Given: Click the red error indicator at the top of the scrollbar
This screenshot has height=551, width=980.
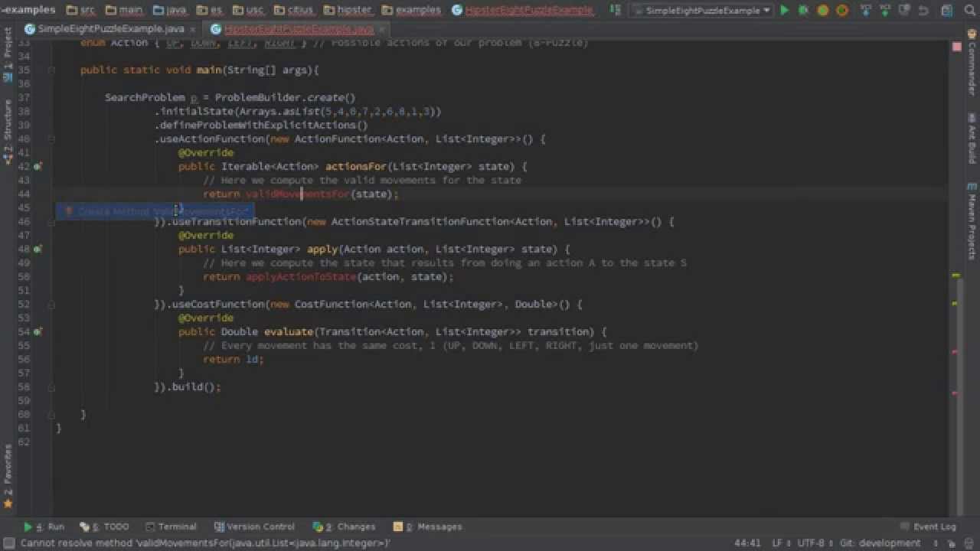Looking at the screenshot, I should [956, 47].
